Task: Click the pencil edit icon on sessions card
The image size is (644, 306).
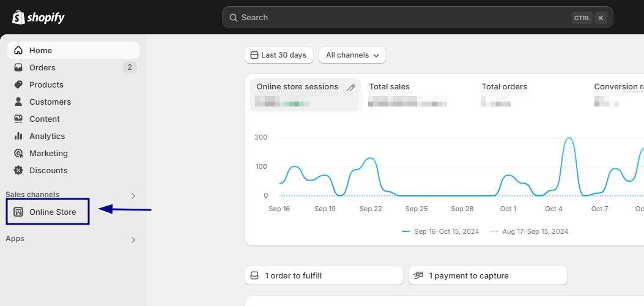Action: 351,88
